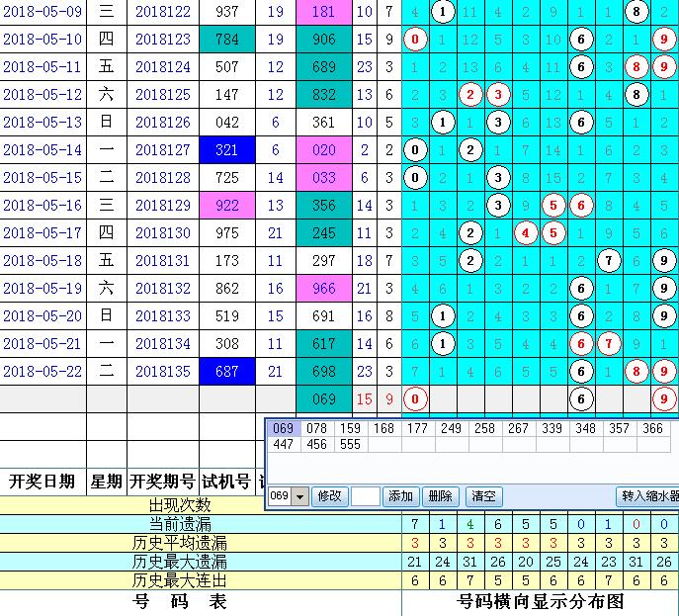This screenshot has width=679, height=616.
Task: Click red circled 4 in the 2018-05-17 row
Action: click(x=526, y=233)
